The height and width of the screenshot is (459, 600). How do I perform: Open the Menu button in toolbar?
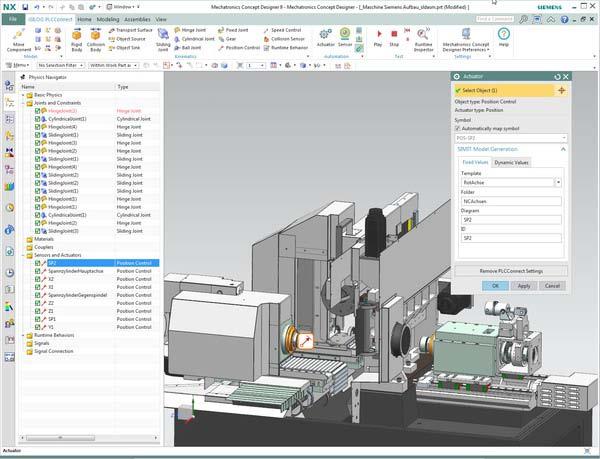(x=18, y=65)
